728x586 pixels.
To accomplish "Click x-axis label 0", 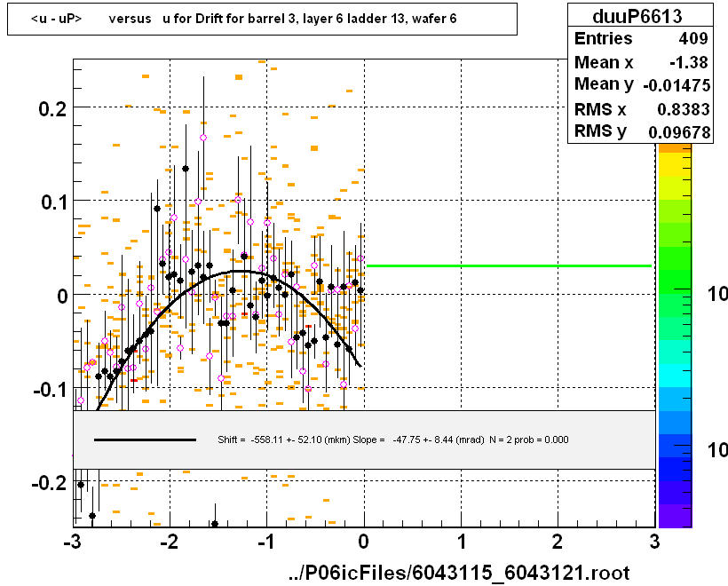I will (363, 542).
